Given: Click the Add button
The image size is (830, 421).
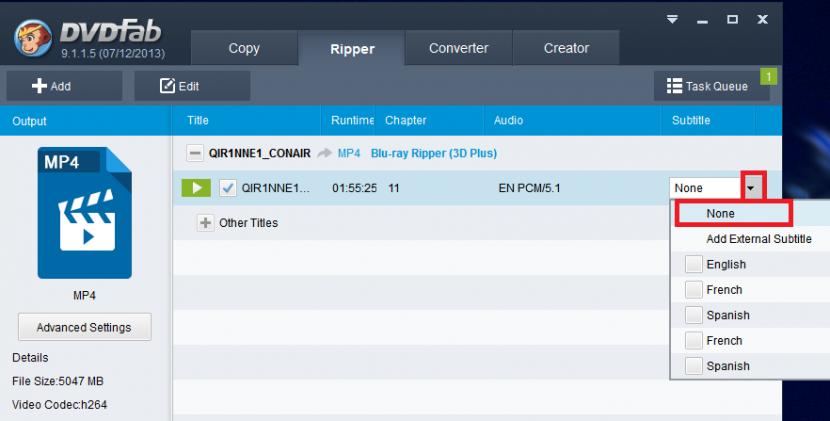Looking at the screenshot, I should [64, 86].
